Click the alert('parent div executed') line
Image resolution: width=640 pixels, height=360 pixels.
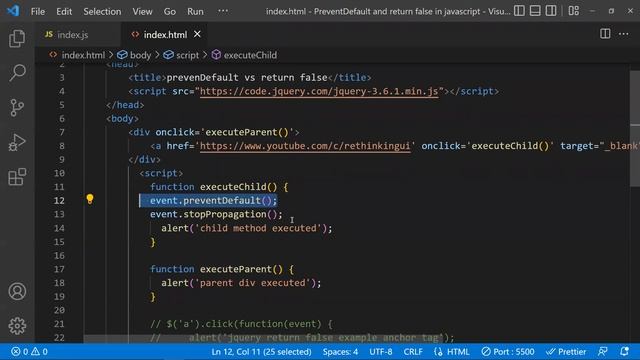[241, 283]
